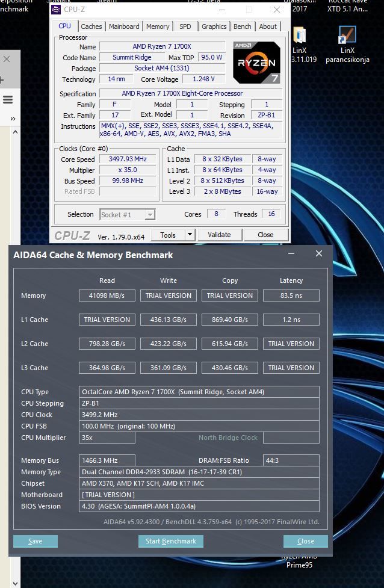Open the Memory tab in CPU-Z
This screenshot has height=588, width=384.
click(x=158, y=26)
